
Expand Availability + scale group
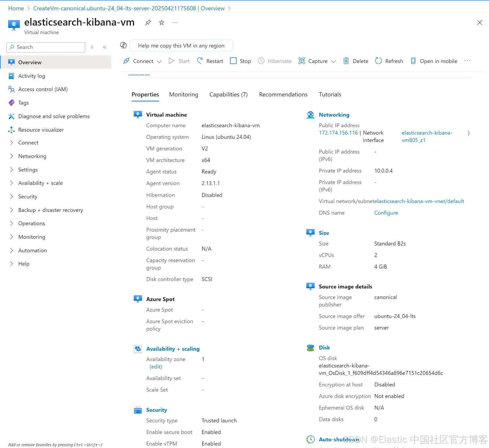click(40, 183)
